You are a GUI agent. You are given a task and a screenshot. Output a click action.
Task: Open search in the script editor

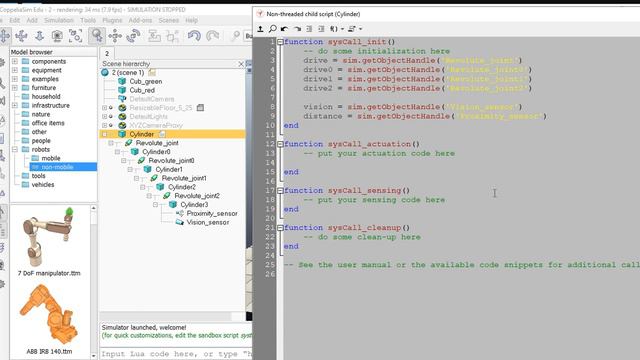(272, 29)
